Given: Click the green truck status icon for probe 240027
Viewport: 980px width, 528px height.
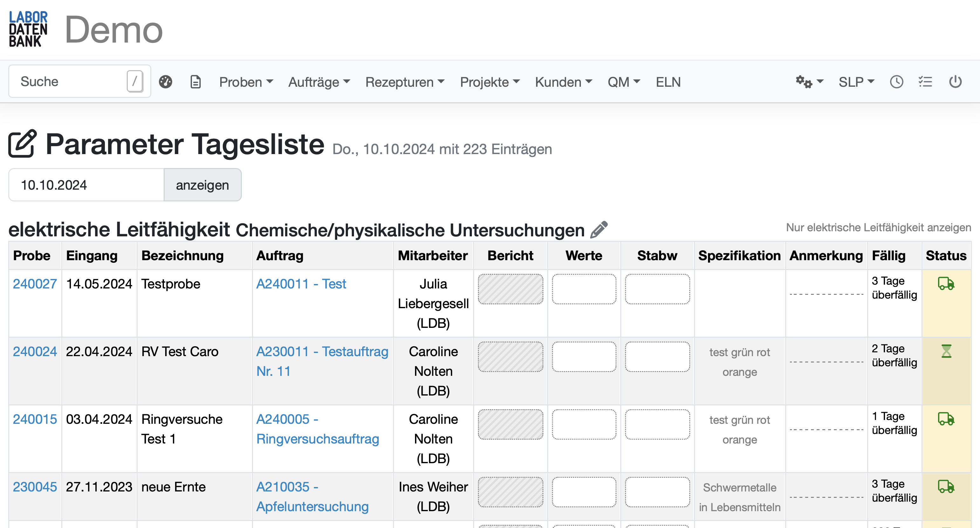Looking at the screenshot, I should tap(947, 283).
